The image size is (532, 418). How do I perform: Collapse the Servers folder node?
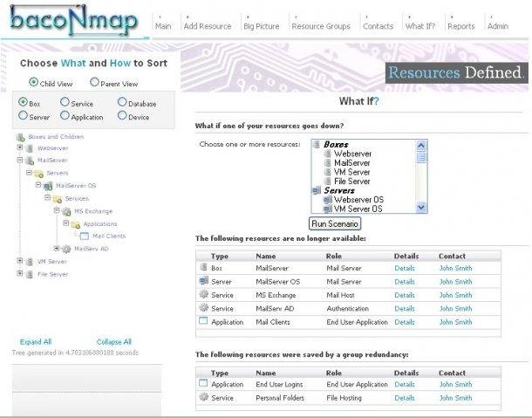tap(29, 173)
